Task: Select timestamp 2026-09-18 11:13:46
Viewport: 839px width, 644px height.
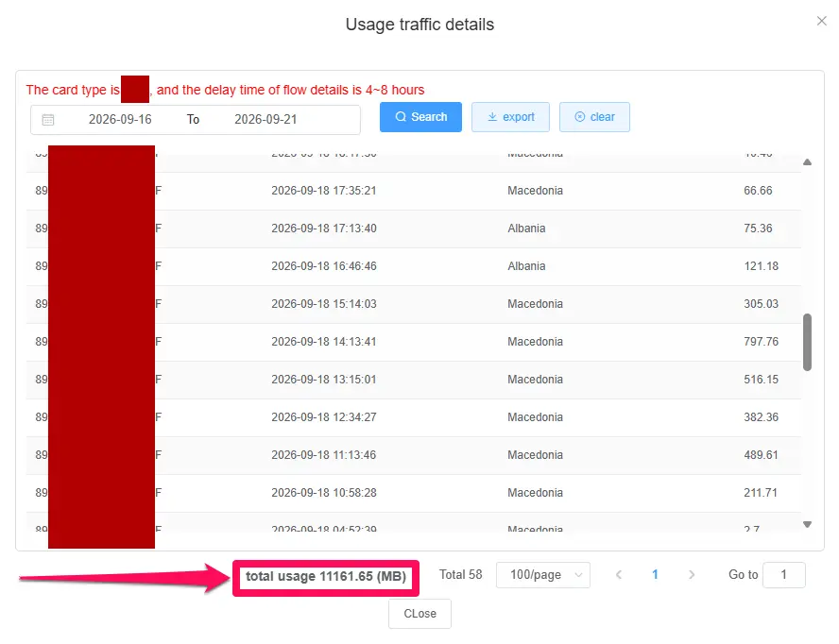Action: pos(324,455)
